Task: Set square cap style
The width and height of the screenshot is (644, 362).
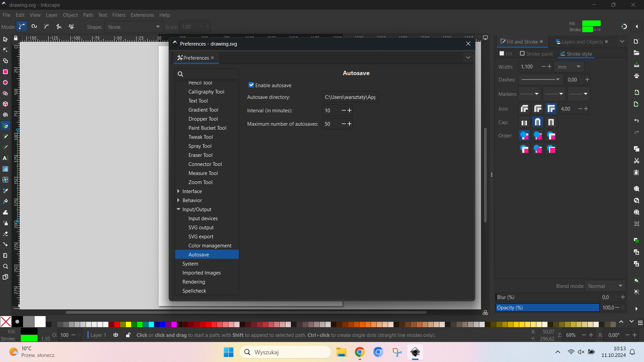Action: pos(551,122)
